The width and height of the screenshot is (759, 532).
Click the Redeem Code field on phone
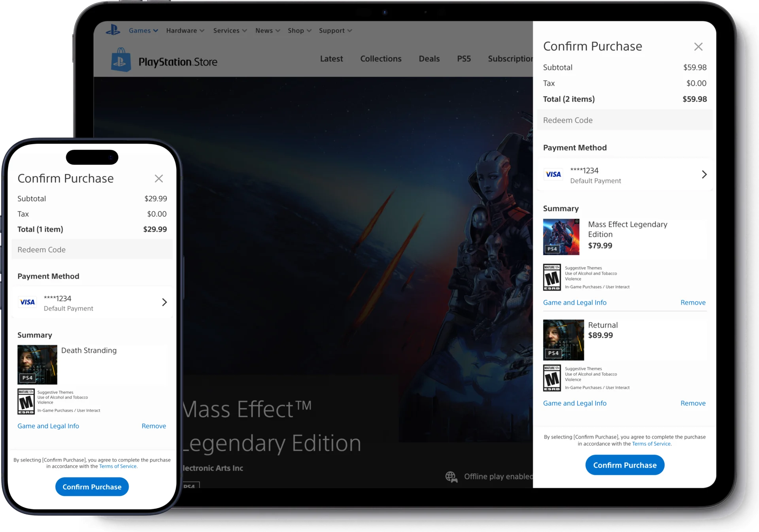point(92,250)
